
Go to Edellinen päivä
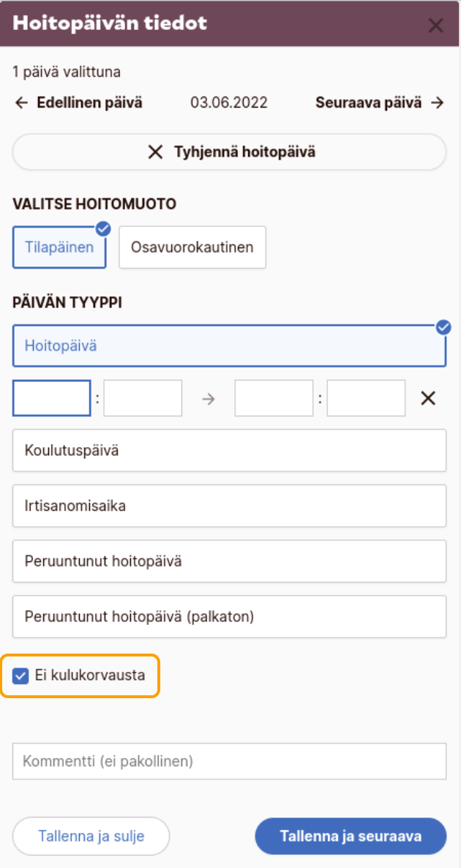coord(78,103)
